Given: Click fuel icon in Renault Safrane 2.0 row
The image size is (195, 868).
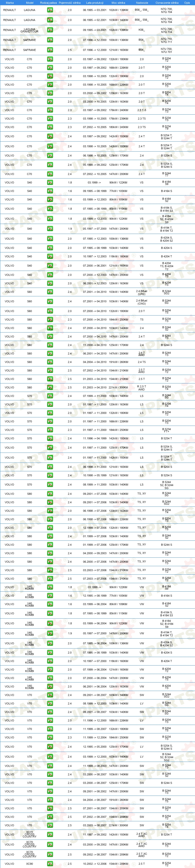Looking at the screenshot, I should tap(50, 40).
